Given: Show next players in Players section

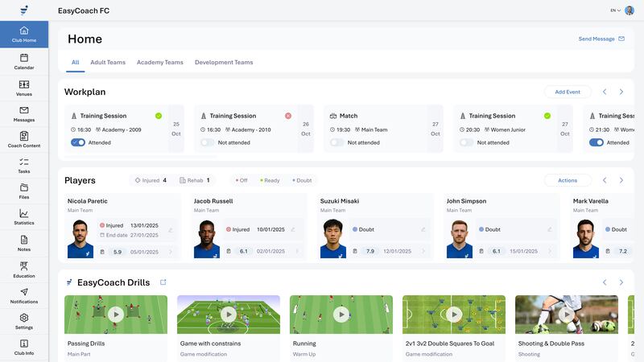Looking at the screenshot, I should [x=621, y=180].
